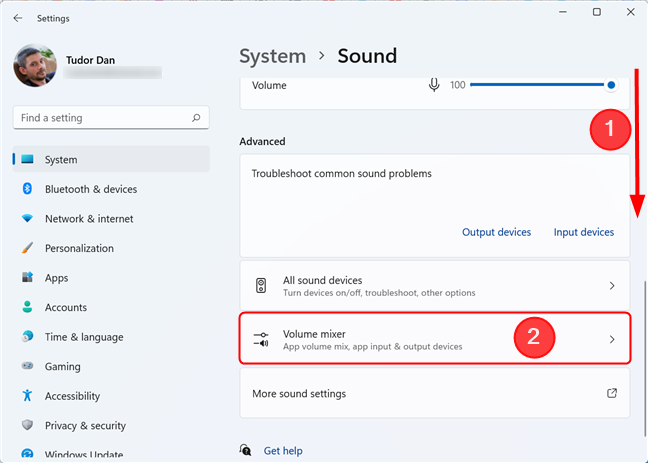The image size is (648, 463).
Task: Click the external link icon for More sound settings
Action: point(612,393)
